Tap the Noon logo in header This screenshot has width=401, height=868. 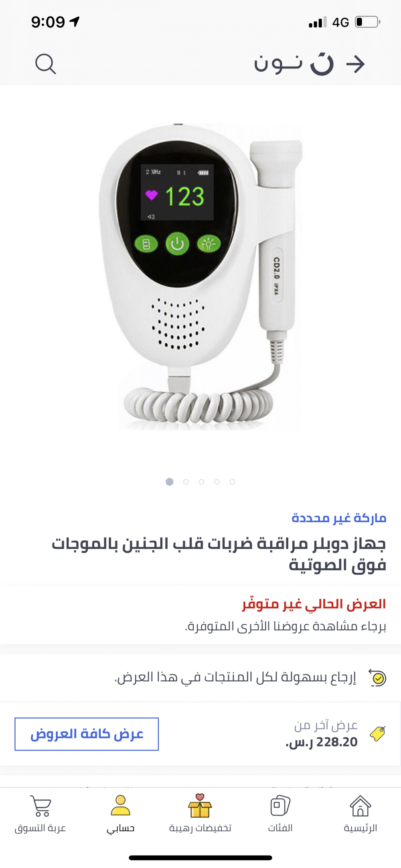pos(294,64)
